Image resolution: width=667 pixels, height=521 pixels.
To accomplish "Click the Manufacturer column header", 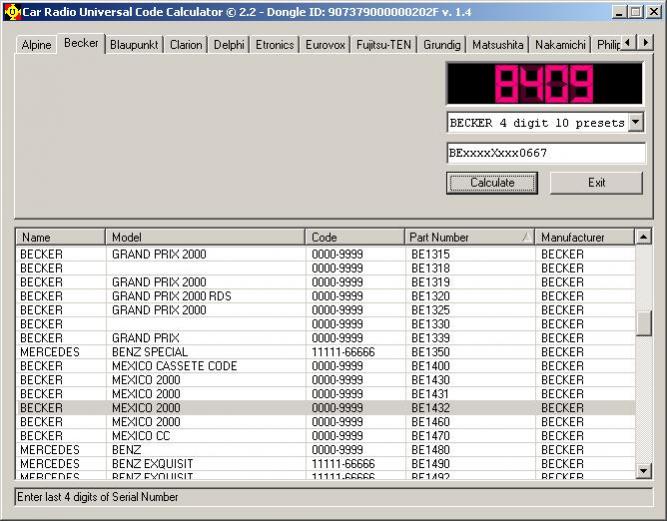I will [584, 237].
